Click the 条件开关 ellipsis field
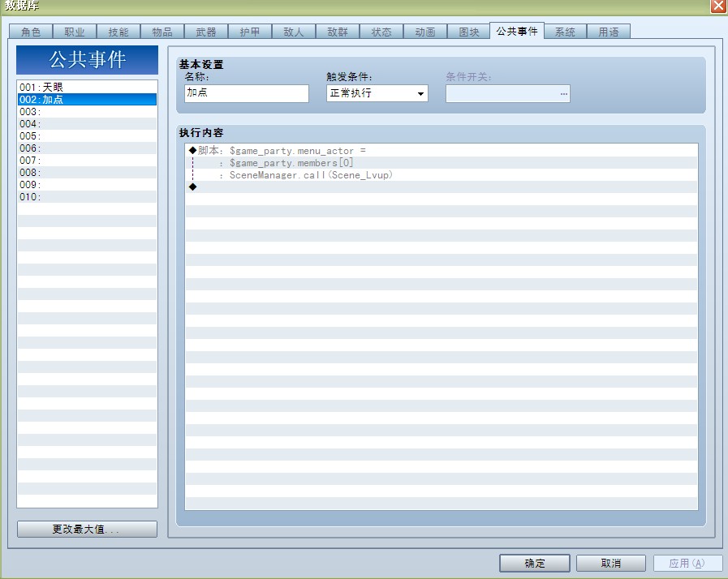728x579 pixels. point(508,94)
